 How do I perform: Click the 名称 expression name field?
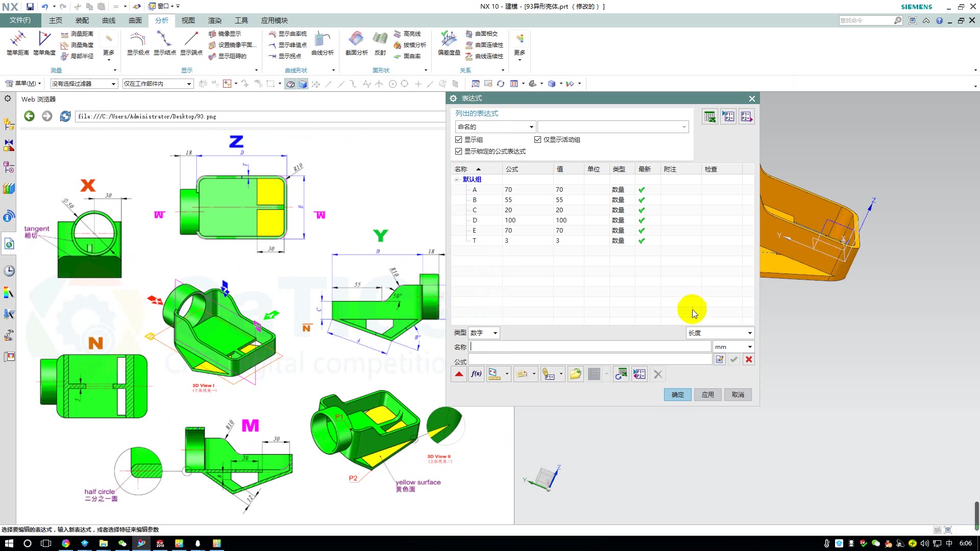point(590,347)
